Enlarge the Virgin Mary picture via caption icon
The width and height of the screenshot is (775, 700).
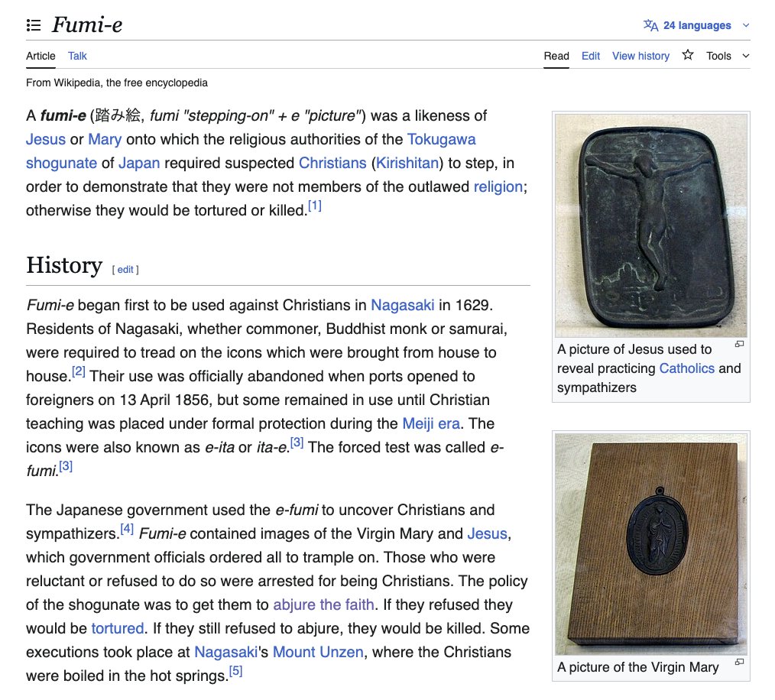[739, 662]
